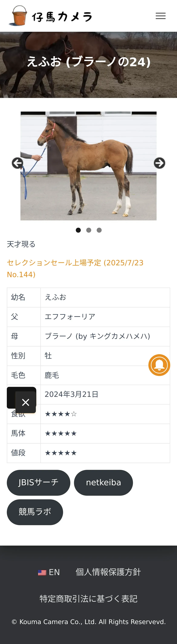Show previous photo with left arrow
The image size is (177, 644).
click(x=18, y=163)
